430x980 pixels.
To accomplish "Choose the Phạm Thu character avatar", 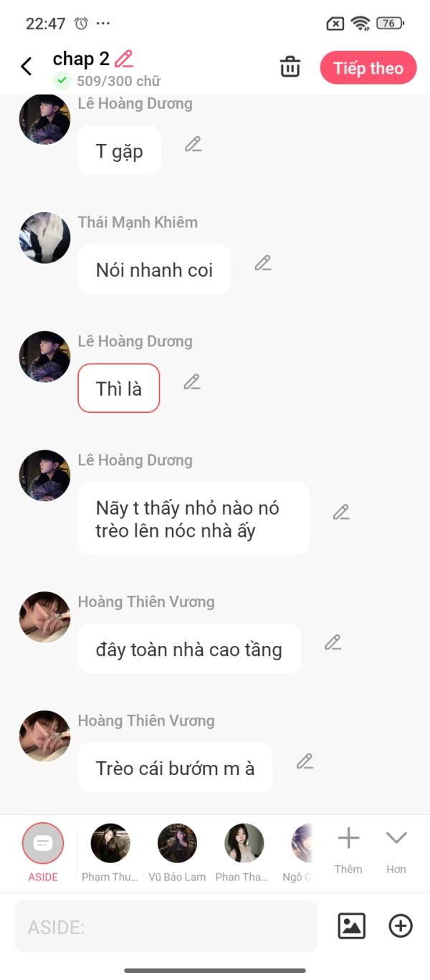I will click(110, 852).
